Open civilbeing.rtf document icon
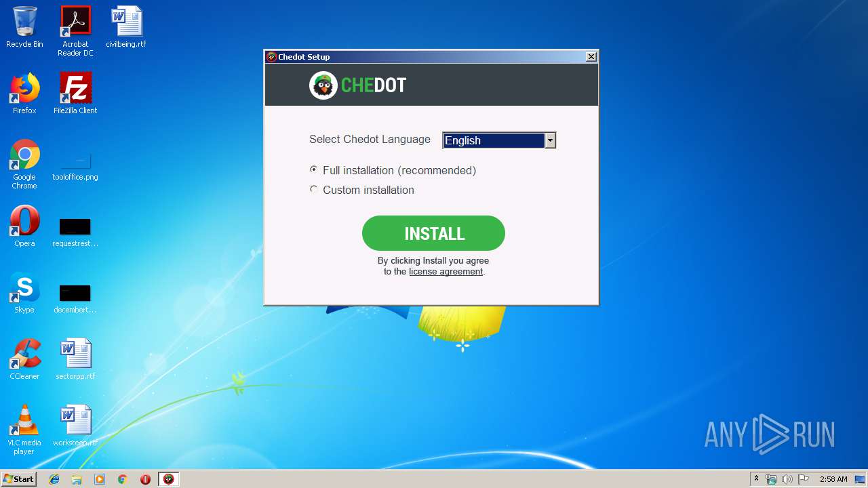This screenshot has width=868, height=488. point(126,27)
